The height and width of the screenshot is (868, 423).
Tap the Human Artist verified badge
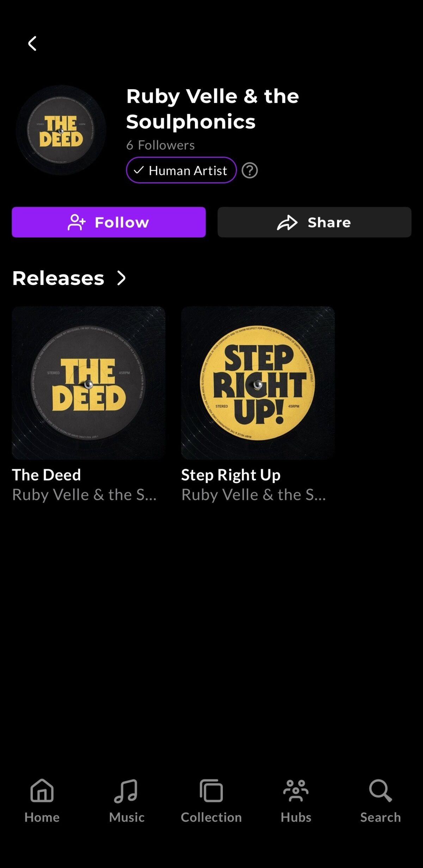tap(181, 170)
